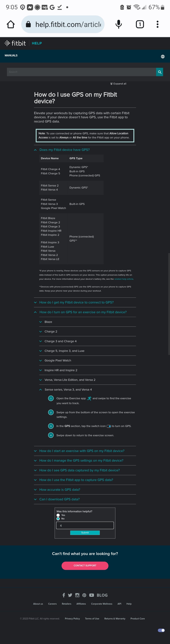
Task: Open the three-dot browser menu
Action: click(158, 24)
